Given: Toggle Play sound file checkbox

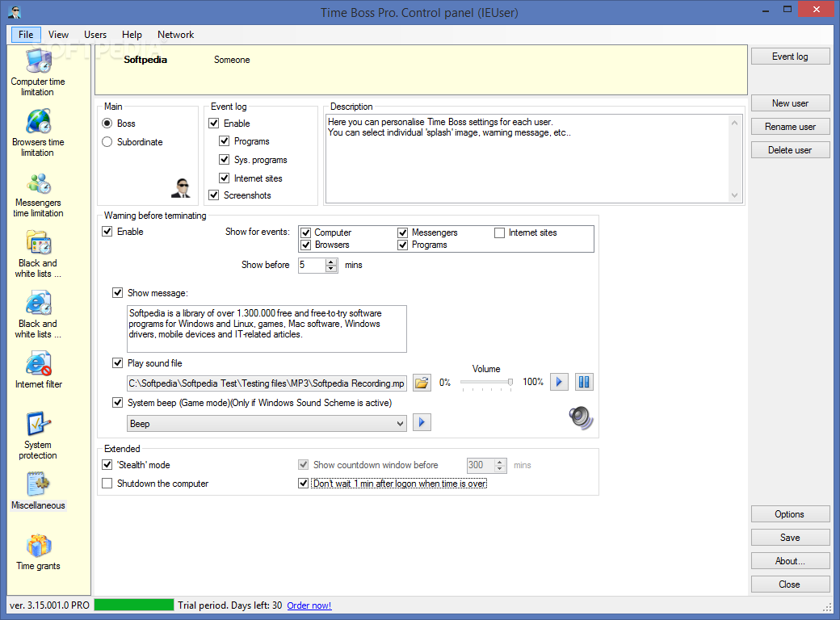Looking at the screenshot, I should (117, 363).
